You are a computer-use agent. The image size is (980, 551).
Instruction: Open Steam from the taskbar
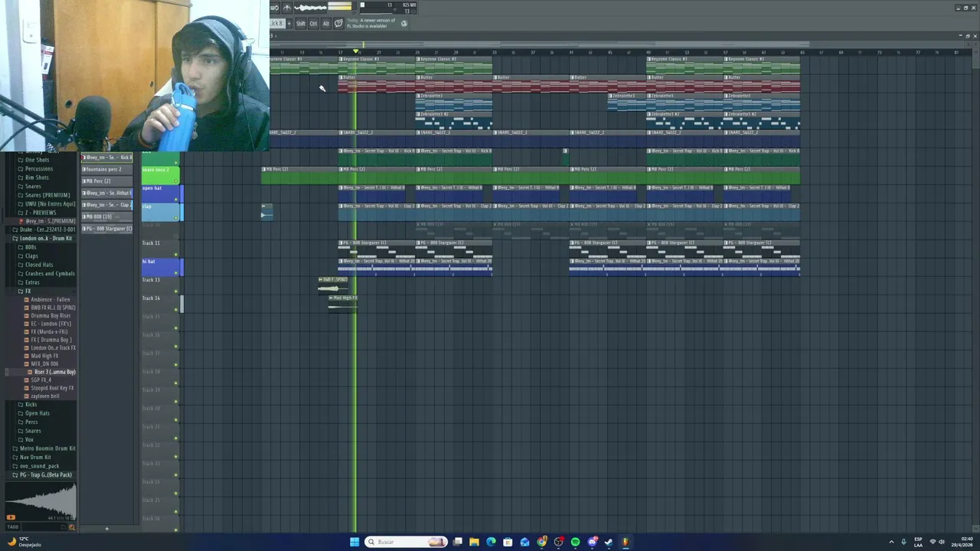pos(609,542)
